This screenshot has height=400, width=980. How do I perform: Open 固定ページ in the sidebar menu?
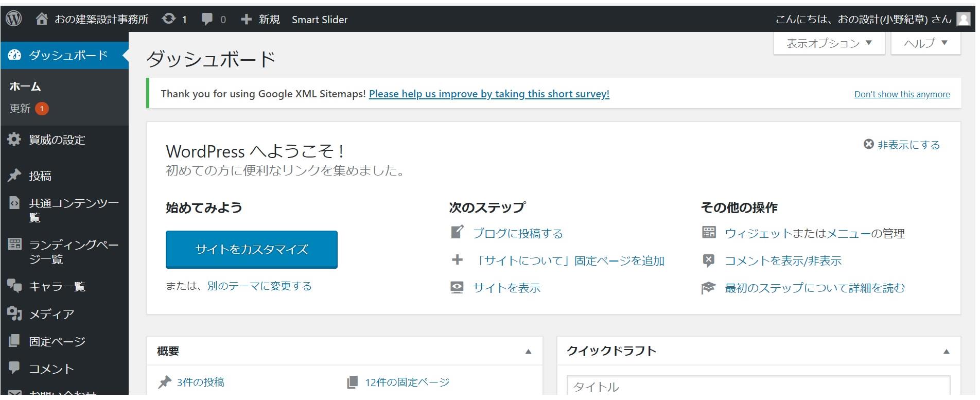57,341
